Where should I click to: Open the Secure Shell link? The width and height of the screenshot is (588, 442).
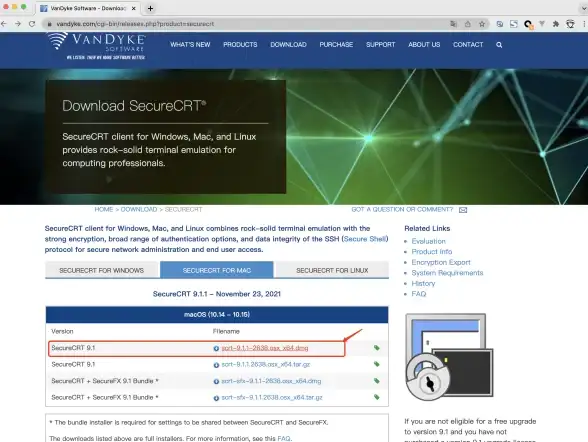tap(365, 239)
